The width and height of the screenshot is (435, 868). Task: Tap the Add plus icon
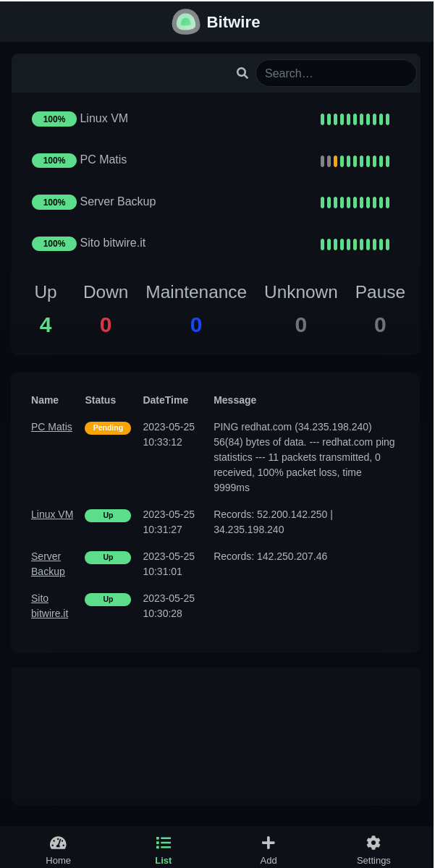[269, 843]
